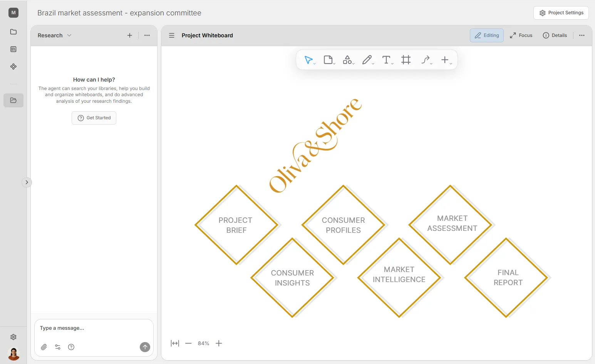595x364 pixels.
Task: Select the pointer selection tool
Action: click(308, 60)
